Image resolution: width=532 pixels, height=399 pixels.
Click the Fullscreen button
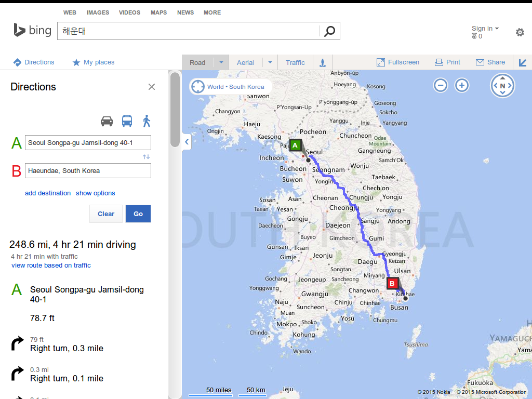tap(398, 62)
